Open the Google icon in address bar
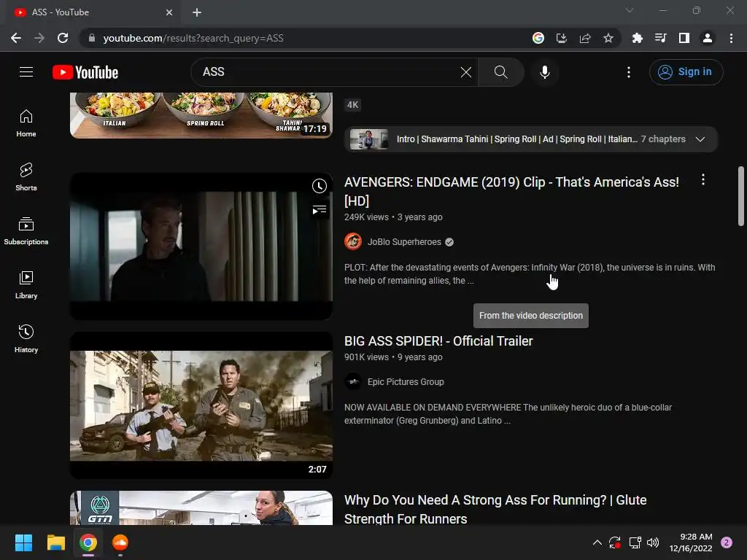This screenshot has width=747, height=560. 538,38
